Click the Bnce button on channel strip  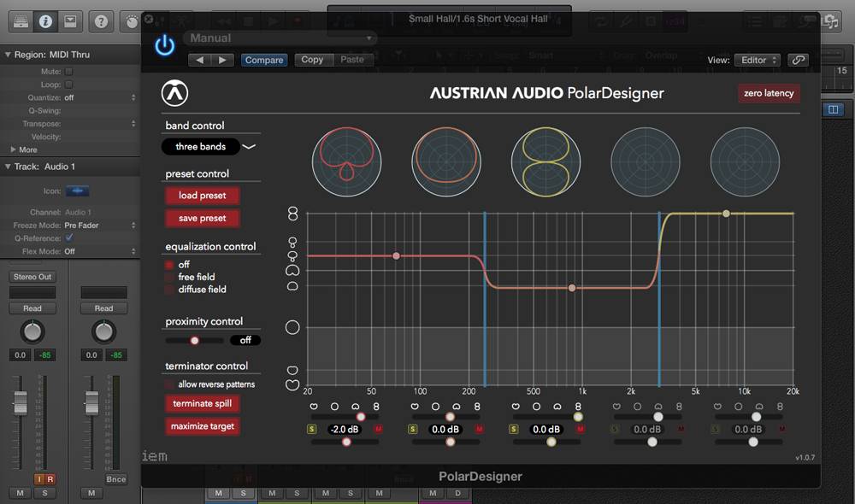pos(115,479)
